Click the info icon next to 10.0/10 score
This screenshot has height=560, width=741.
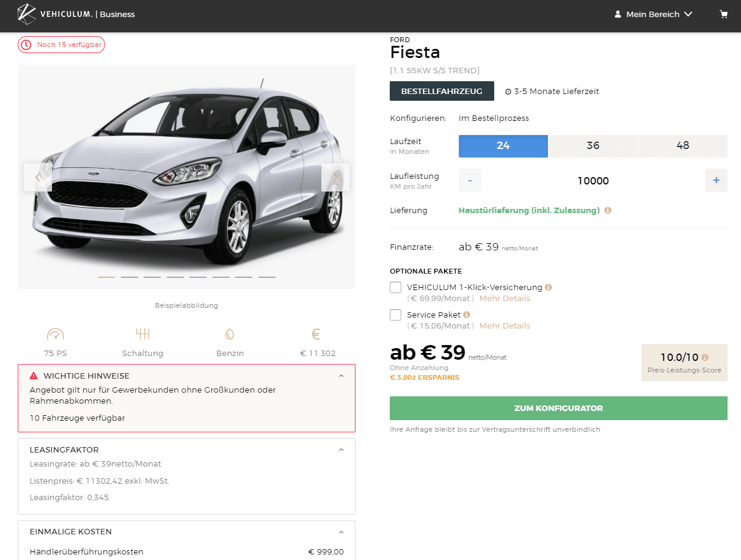(x=705, y=357)
